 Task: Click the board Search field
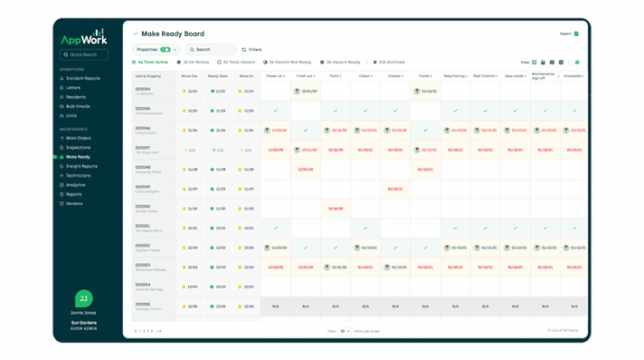pos(210,49)
